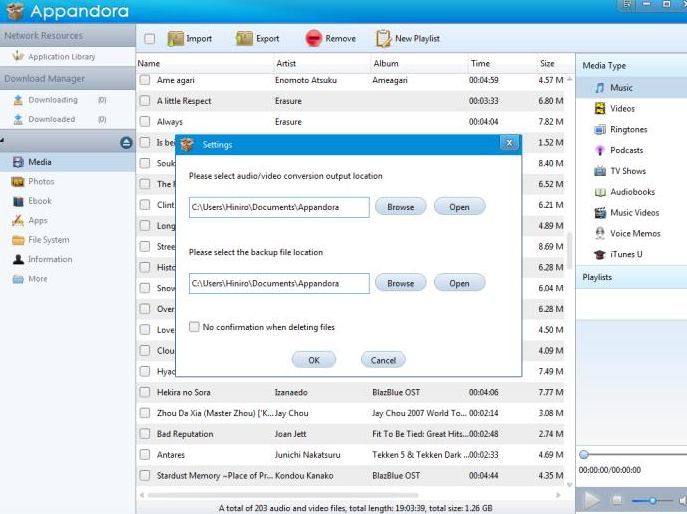Browse for backup file location

[x=400, y=284]
